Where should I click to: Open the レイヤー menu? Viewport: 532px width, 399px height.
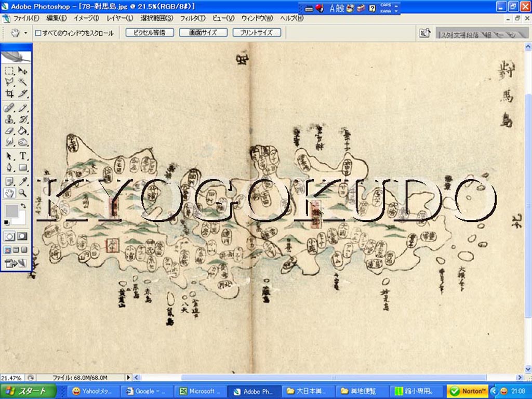point(120,18)
